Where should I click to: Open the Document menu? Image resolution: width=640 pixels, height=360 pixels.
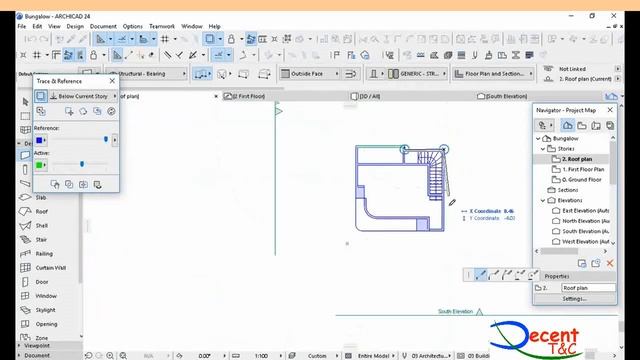coord(103,26)
